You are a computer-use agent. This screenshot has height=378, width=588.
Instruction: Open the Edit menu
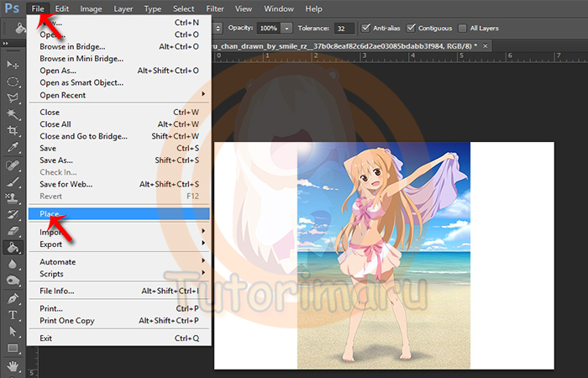[x=62, y=8]
